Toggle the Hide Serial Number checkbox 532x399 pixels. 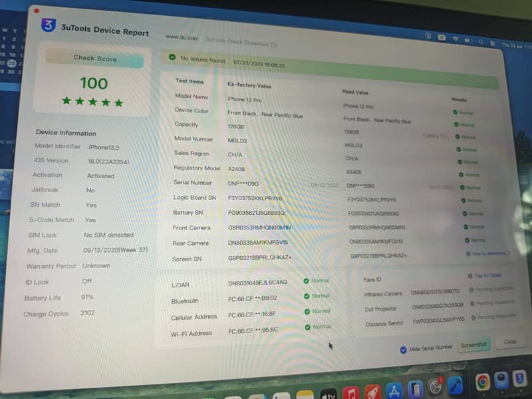pyautogui.click(x=403, y=350)
